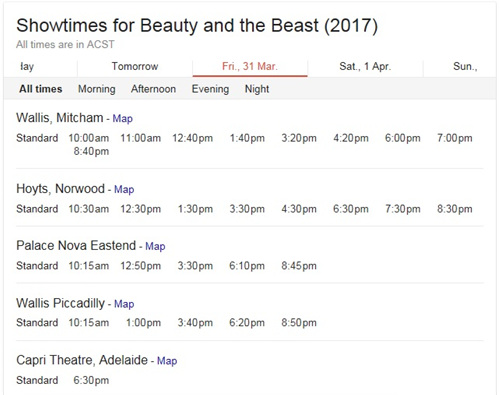The height and width of the screenshot is (395, 500).
Task: Filter showtimes to Evening
Action: click(210, 89)
